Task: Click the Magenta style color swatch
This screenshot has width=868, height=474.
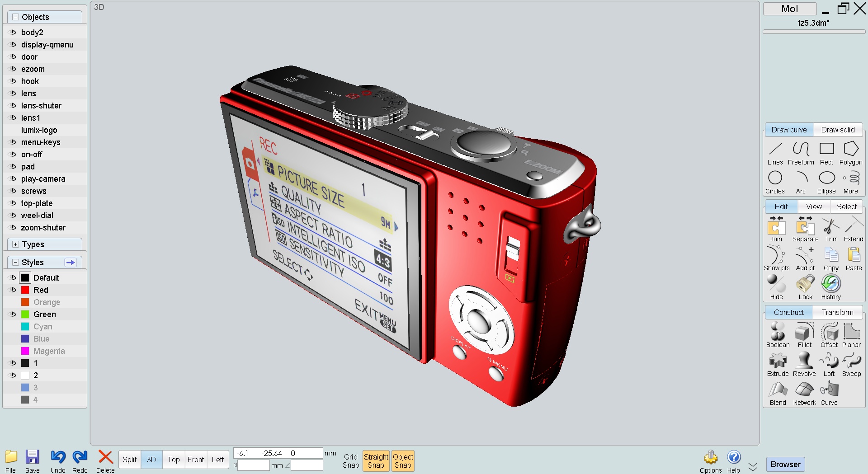Action: (x=25, y=351)
